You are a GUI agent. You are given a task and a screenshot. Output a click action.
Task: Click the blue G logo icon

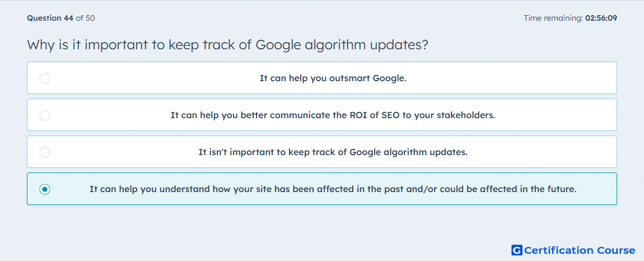pyautogui.click(x=517, y=250)
